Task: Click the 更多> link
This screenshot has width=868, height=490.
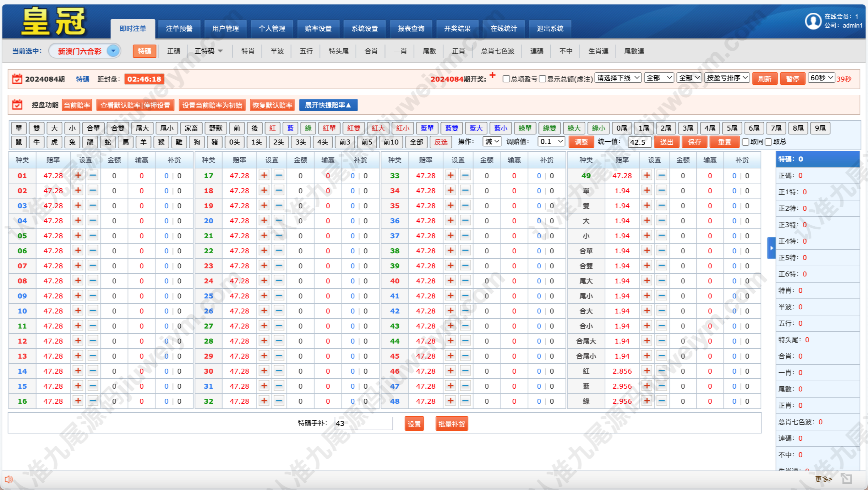Action: click(x=823, y=479)
